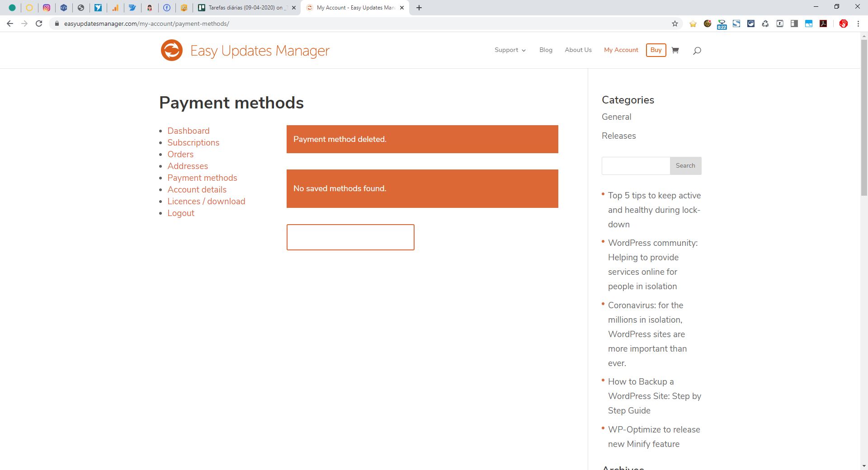This screenshot has width=868, height=470.
Task: Open the pinned blue checklist tab
Action: click(x=132, y=8)
